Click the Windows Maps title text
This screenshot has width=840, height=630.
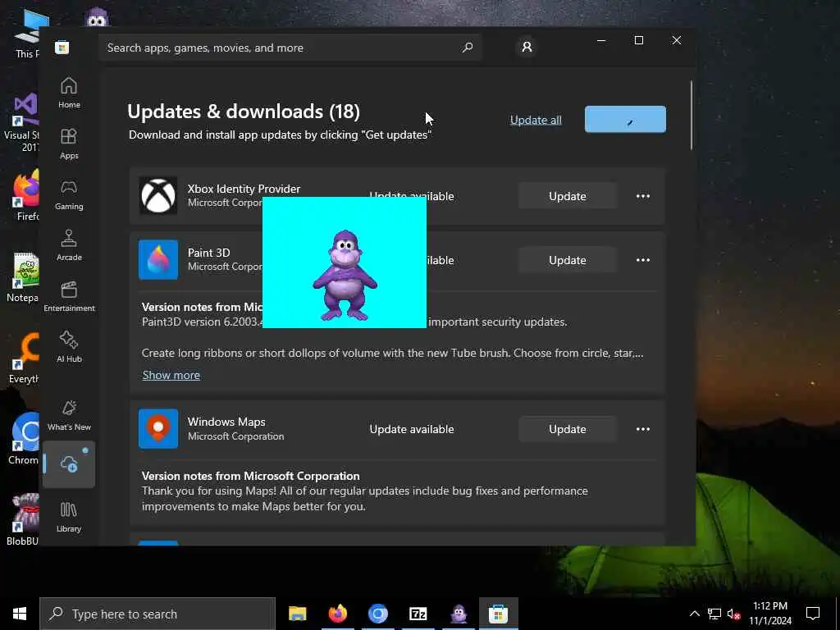pos(226,422)
